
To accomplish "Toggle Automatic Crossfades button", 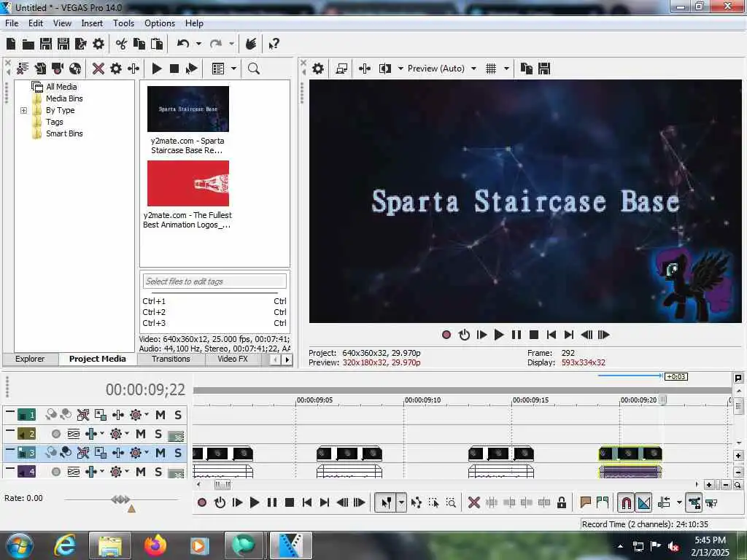I will (x=644, y=502).
